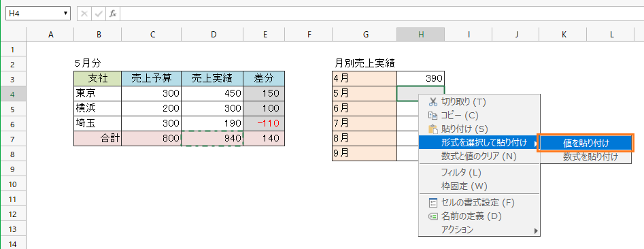
Task: Click the 6月 label cell
Action: (365, 108)
